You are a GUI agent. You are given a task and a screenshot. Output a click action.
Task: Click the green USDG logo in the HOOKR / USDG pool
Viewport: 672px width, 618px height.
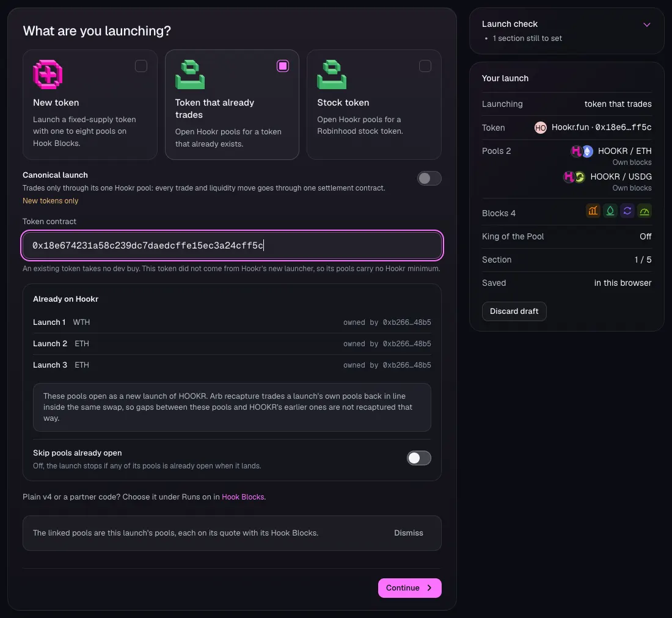[579, 177]
